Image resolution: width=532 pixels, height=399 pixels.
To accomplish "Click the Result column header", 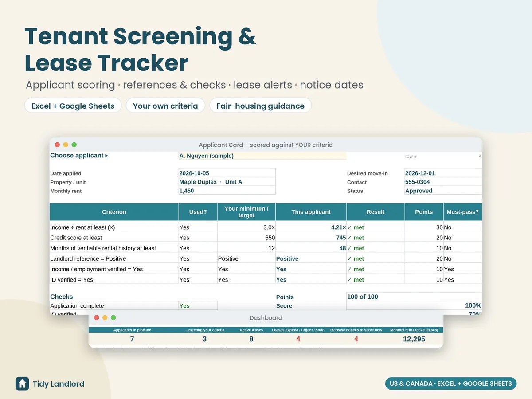I will pos(376,212).
